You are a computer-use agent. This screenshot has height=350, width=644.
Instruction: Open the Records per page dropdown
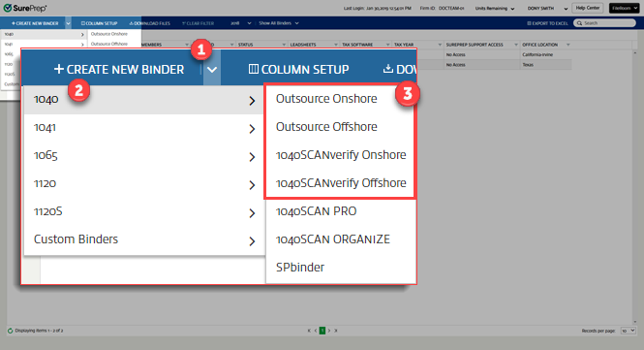(x=628, y=331)
